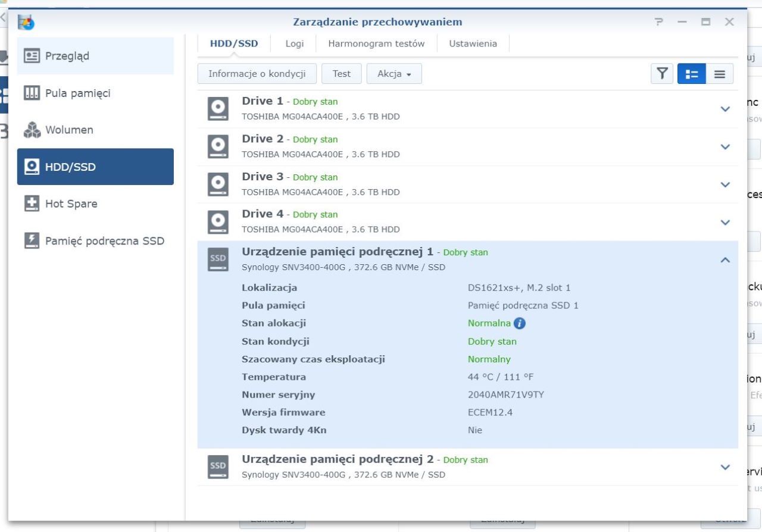Open the Pula pamięci section
Image resolution: width=762 pixels, height=532 pixels.
(x=95, y=93)
